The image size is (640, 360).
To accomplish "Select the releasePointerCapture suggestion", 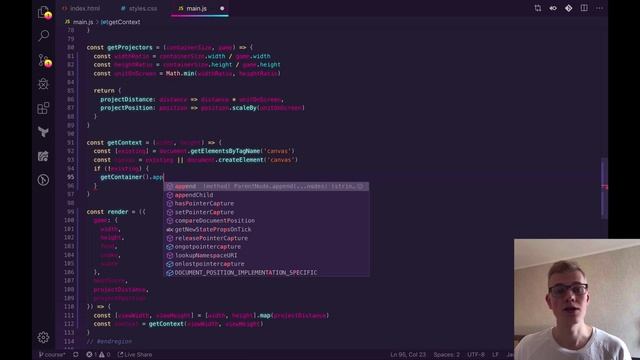I will click(x=266, y=238).
